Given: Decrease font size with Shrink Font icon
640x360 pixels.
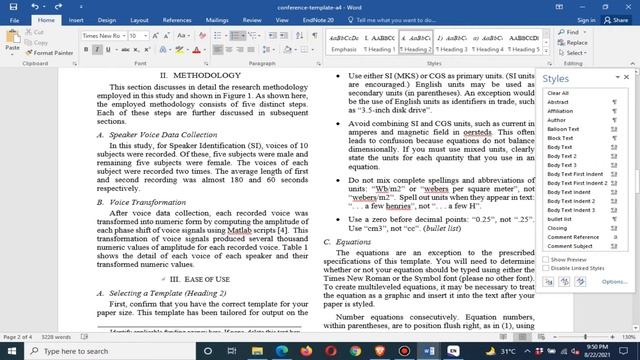Looking at the screenshot, I should pos(167,36).
